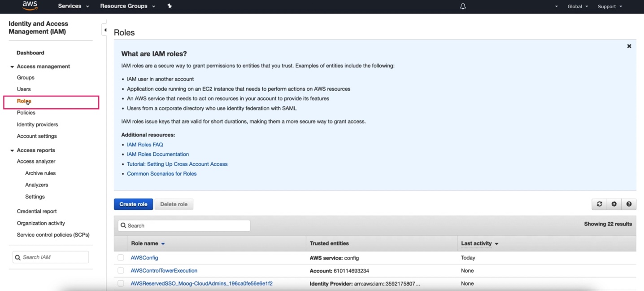Click the magnifier icon in Search IAM box

coord(18,257)
